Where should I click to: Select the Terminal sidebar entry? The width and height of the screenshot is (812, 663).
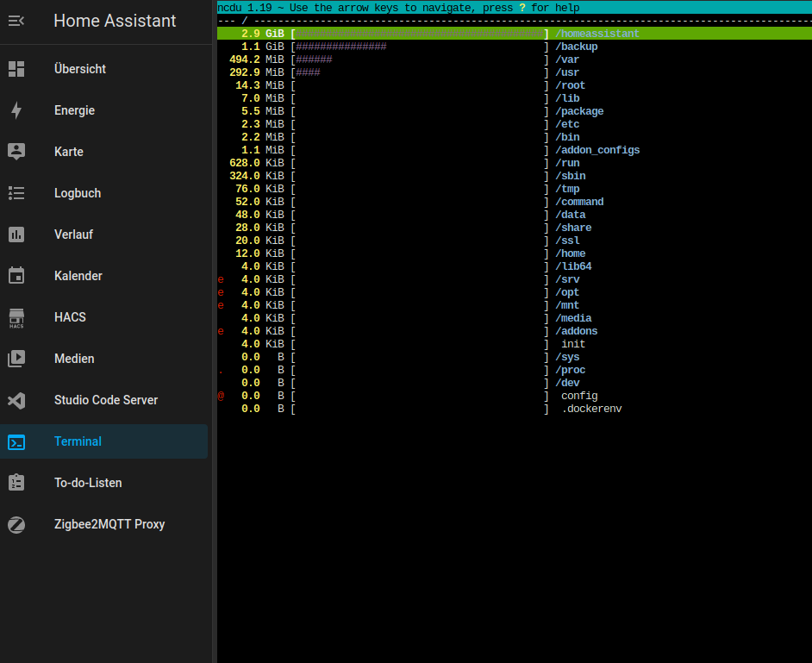pyautogui.click(x=103, y=441)
